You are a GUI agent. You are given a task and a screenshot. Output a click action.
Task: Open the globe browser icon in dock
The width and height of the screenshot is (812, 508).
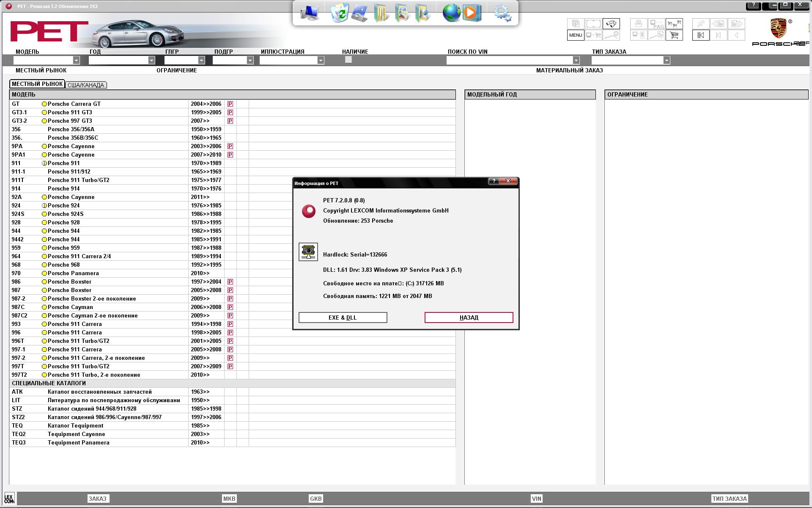(451, 13)
